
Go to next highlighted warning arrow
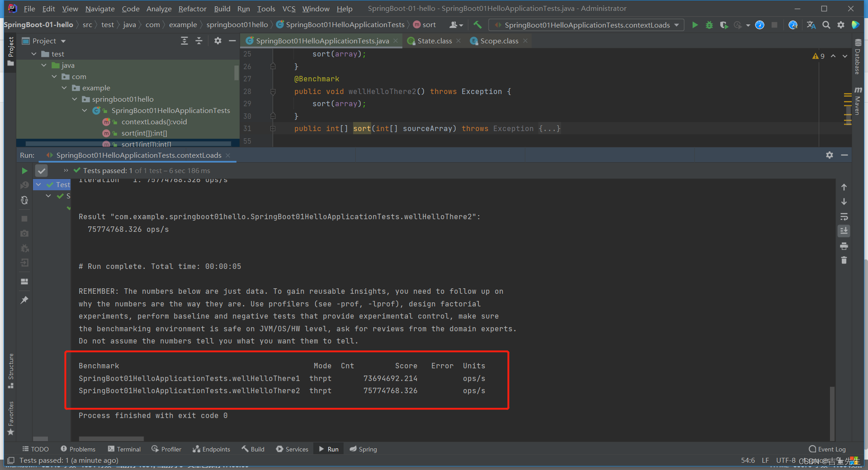tap(845, 56)
